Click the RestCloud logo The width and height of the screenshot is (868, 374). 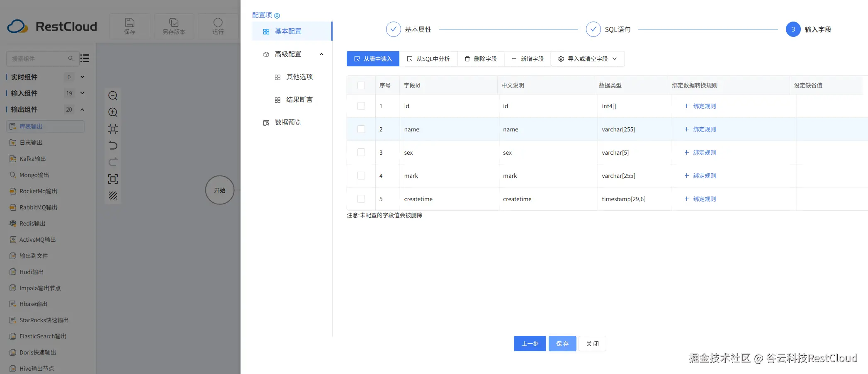52,27
